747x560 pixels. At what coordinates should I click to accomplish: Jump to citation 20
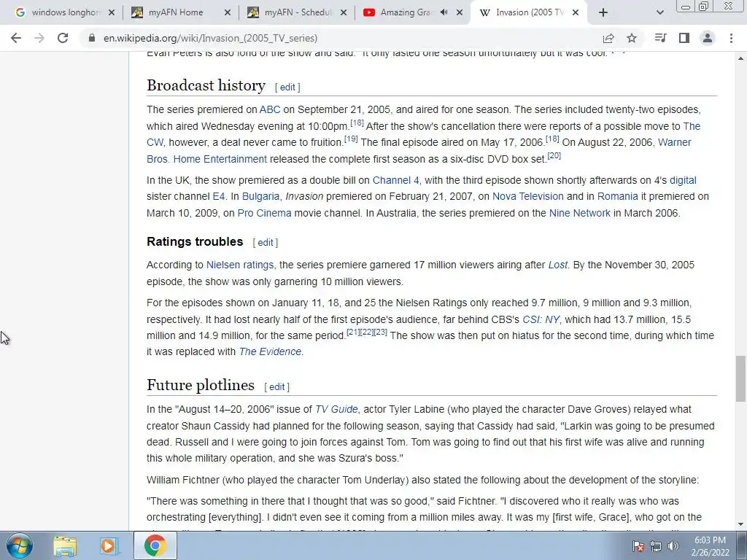click(554, 156)
